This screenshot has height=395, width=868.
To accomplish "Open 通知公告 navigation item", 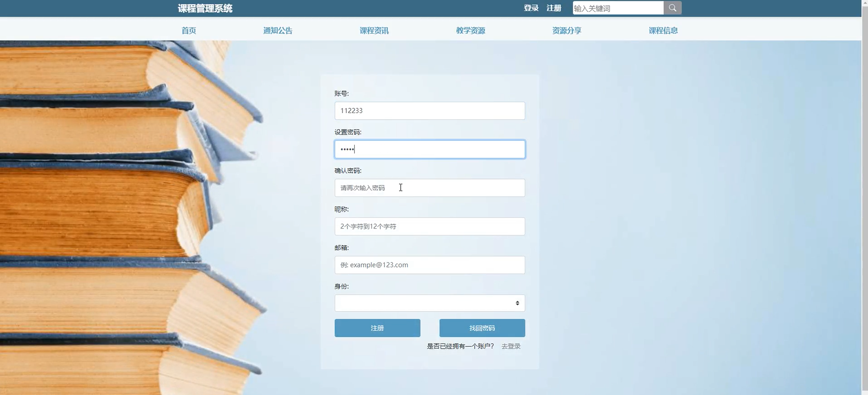I will [x=278, y=30].
